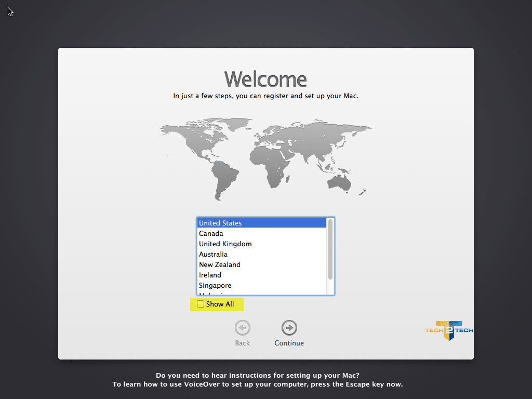Select United States in the country list
The width and height of the screenshot is (532, 399).
(x=262, y=223)
